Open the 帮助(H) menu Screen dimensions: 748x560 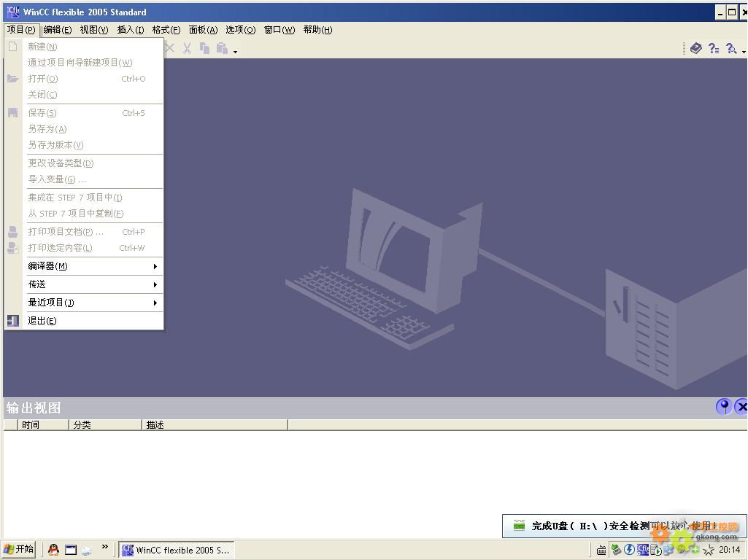point(317,30)
